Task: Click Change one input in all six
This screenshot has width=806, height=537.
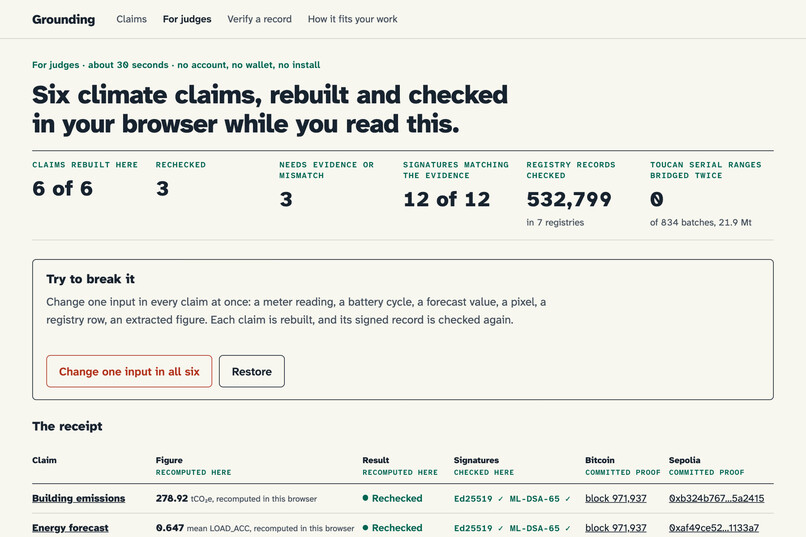Action: point(129,371)
